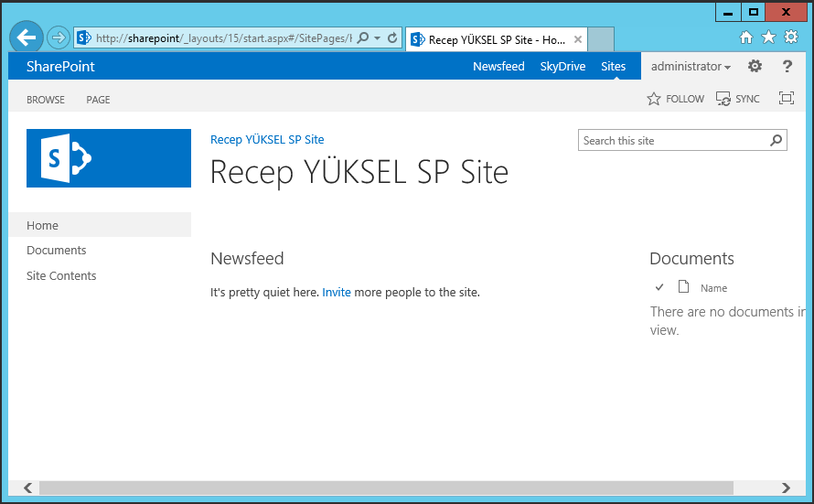Refresh the page with the reload icon

[392, 38]
